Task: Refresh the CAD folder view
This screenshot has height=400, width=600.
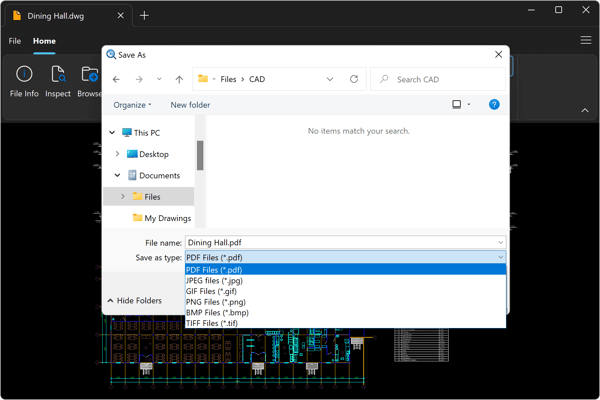Action: 354,79
